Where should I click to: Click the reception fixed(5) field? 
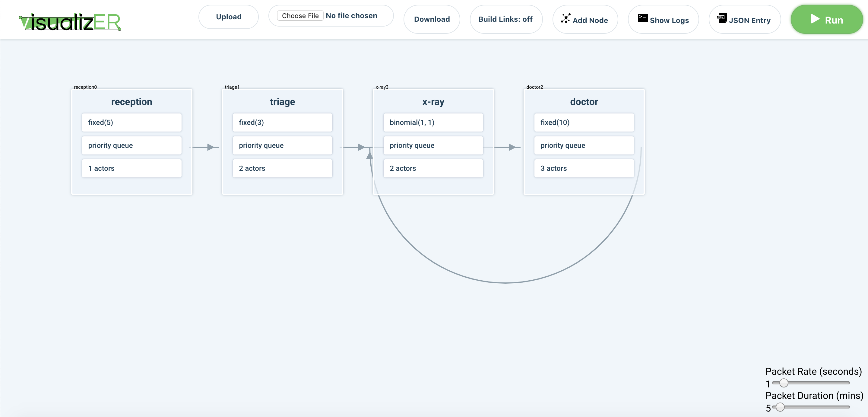pyautogui.click(x=131, y=123)
